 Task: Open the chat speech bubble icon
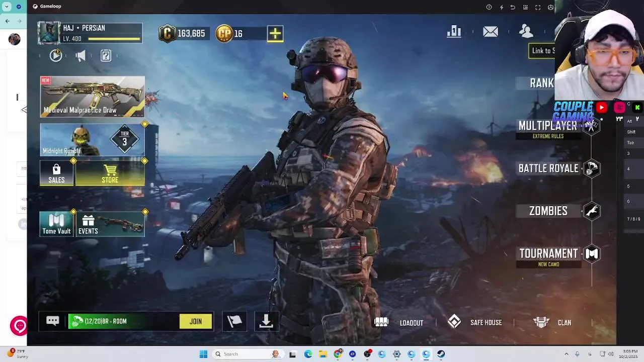tap(53, 321)
